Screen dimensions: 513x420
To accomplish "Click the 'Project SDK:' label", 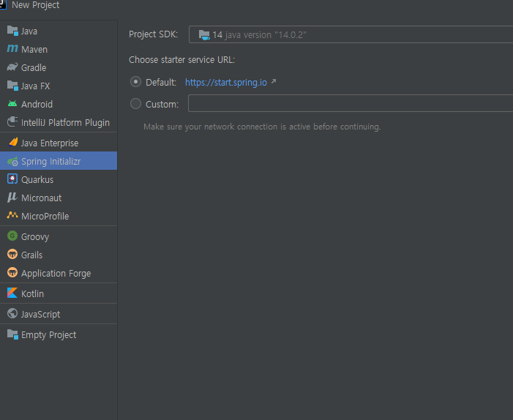I will tap(153, 34).
